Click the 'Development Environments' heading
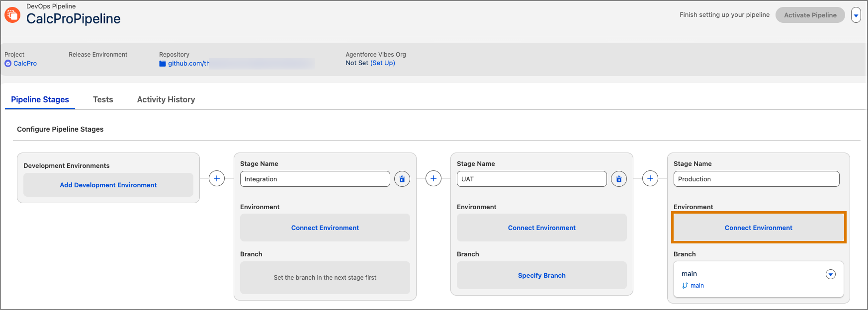868x310 pixels. (x=67, y=166)
